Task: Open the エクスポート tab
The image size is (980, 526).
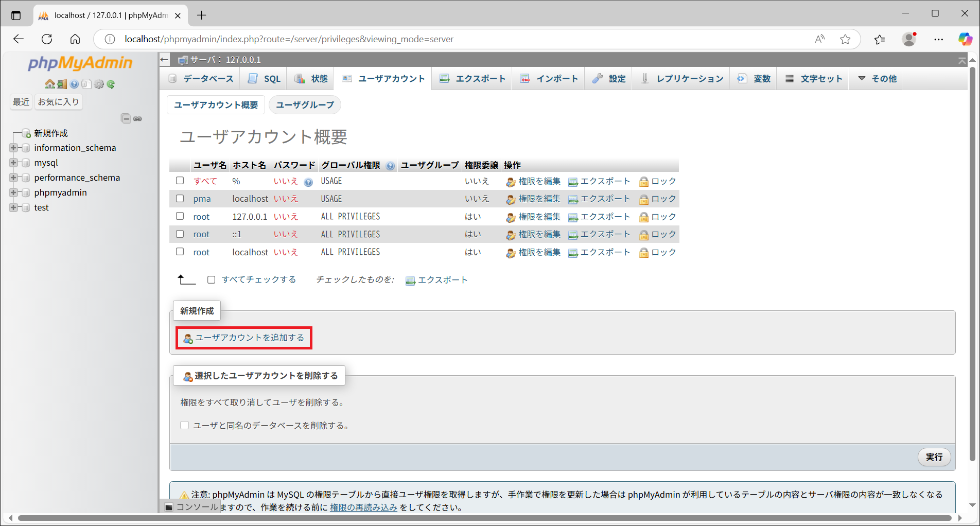Action: pyautogui.click(x=472, y=79)
